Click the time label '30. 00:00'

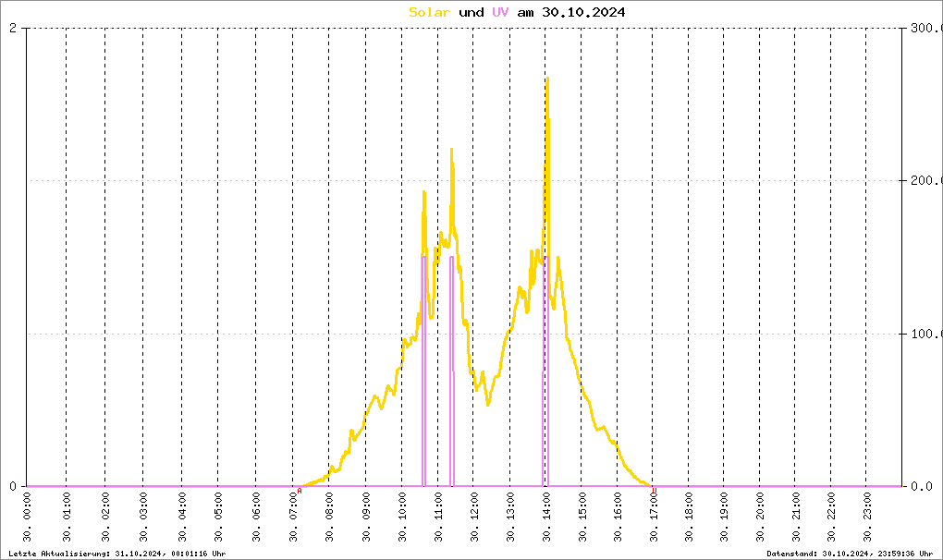27,517
